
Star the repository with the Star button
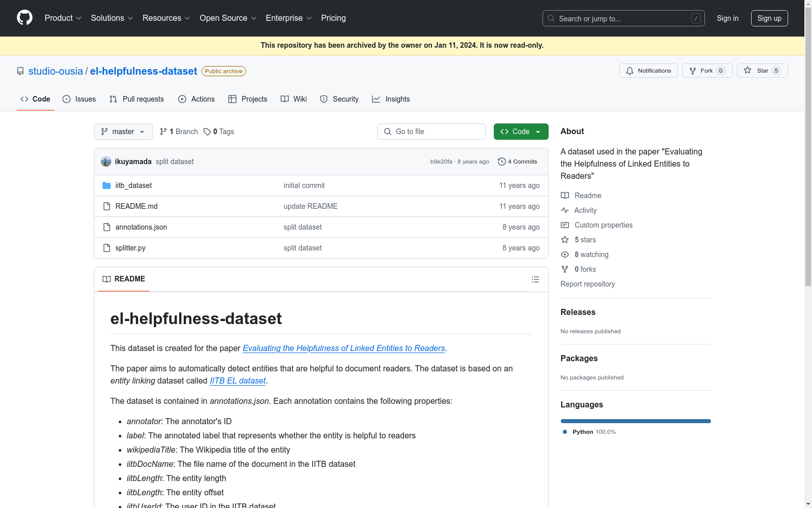(762, 71)
